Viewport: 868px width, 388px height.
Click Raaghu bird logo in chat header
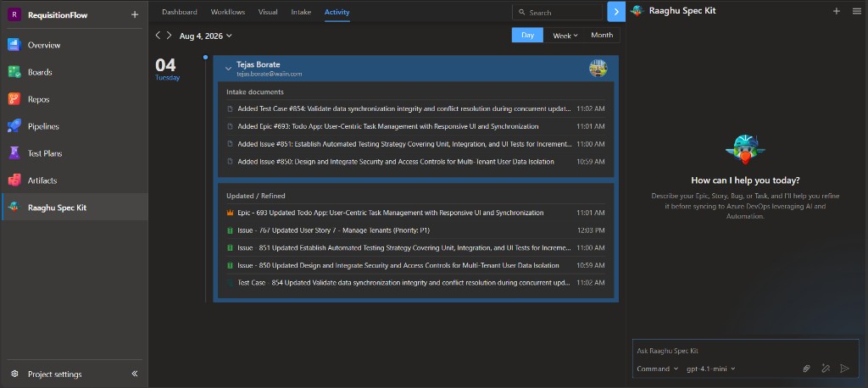[637, 10]
